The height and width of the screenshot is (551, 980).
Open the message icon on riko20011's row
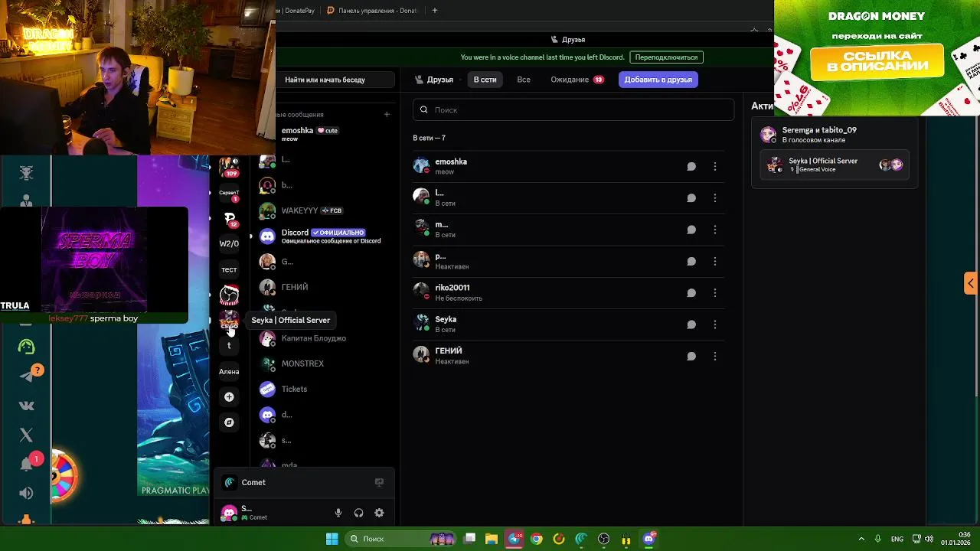pyautogui.click(x=691, y=292)
